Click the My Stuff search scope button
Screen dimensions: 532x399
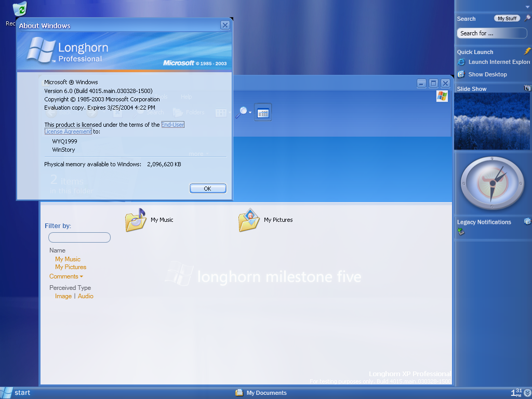click(507, 19)
